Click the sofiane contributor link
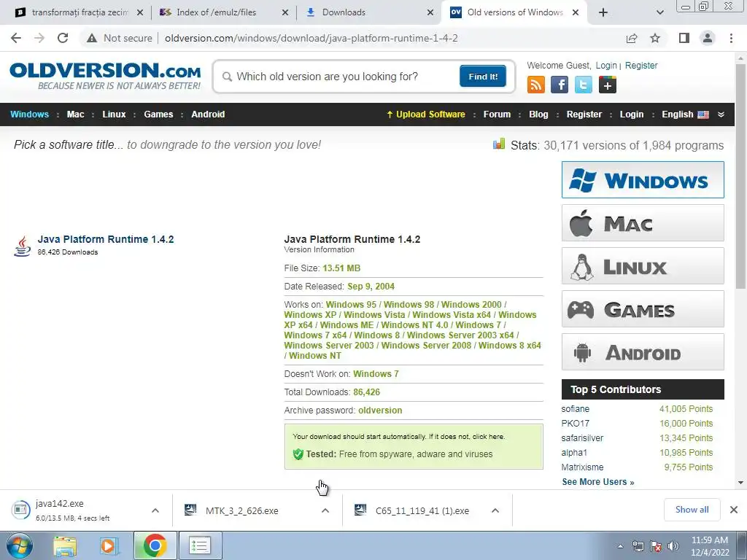The height and width of the screenshot is (560, 747). [575, 408]
